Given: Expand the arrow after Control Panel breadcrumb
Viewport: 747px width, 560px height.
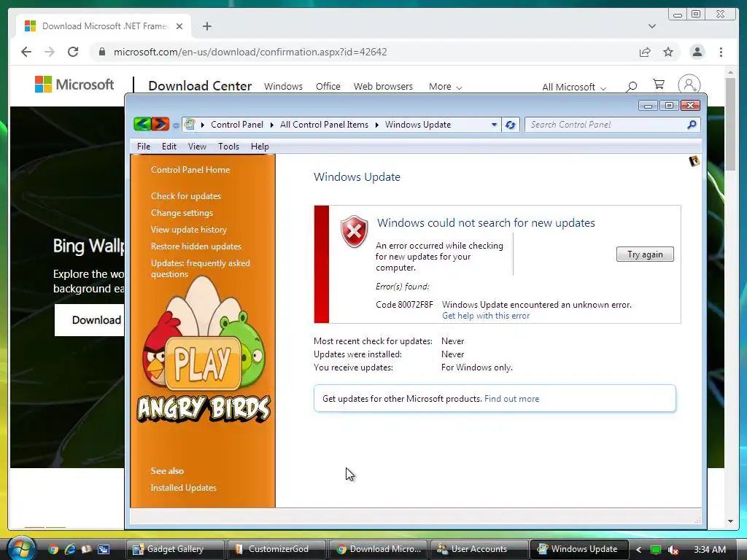Looking at the screenshot, I should pyautogui.click(x=271, y=125).
